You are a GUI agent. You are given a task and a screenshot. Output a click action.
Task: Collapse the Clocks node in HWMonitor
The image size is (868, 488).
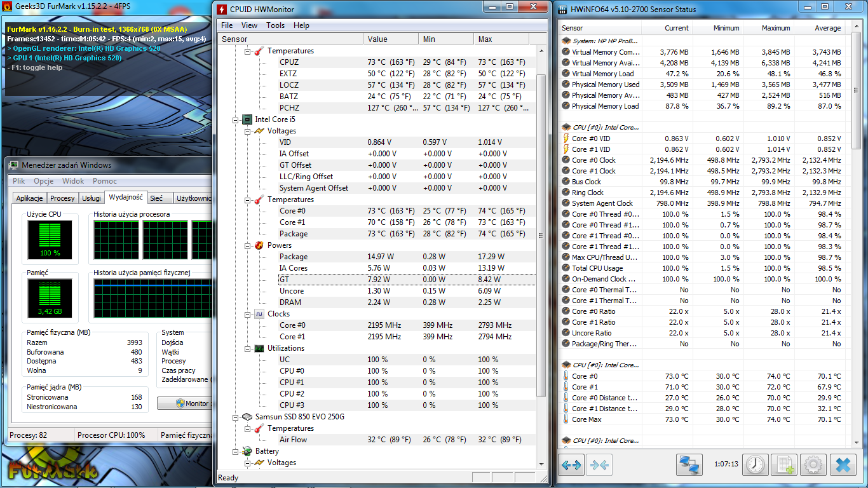[248, 314]
